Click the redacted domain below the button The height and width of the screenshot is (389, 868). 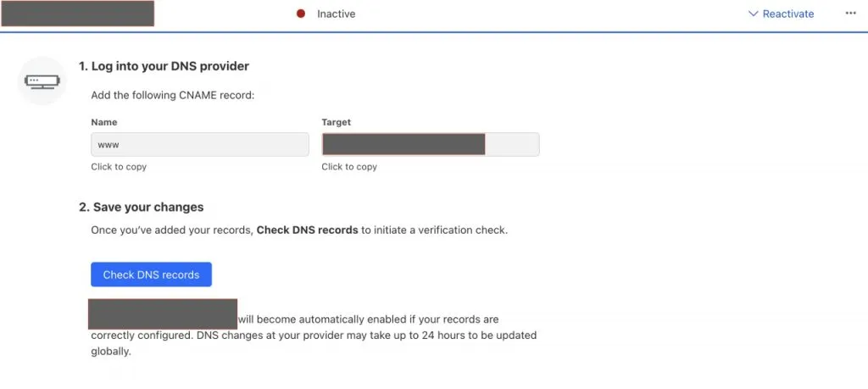(x=162, y=314)
